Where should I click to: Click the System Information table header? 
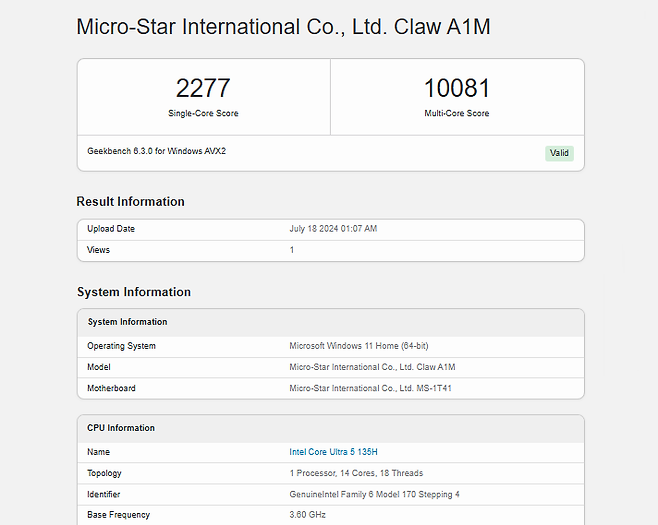(127, 322)
